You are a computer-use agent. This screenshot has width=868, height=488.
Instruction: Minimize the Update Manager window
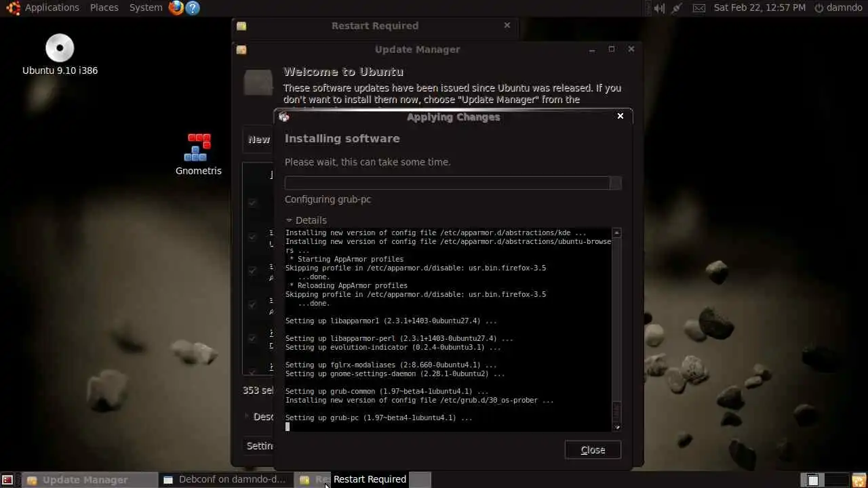click(x=592, y=49)
